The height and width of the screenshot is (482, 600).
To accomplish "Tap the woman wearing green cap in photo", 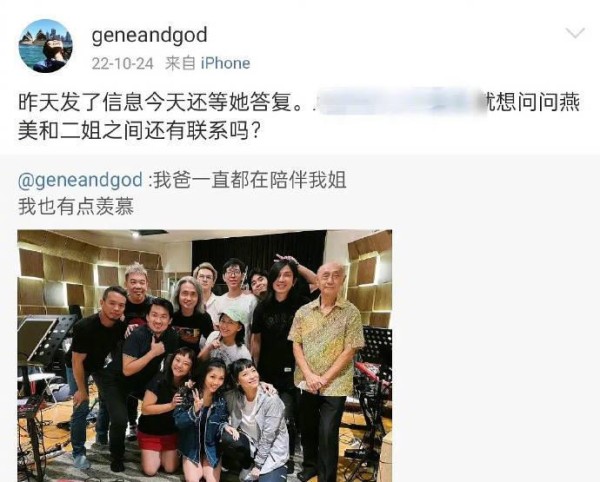I will (228, 335).
